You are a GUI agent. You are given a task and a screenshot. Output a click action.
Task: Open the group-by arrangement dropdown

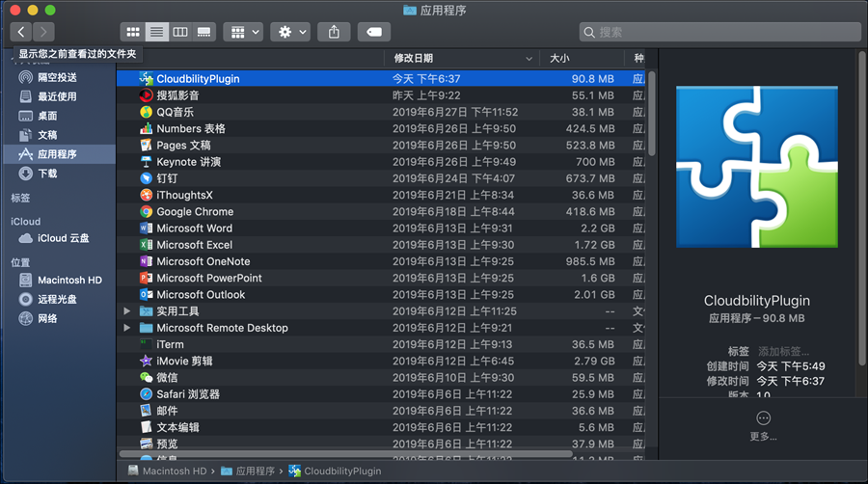(x=242, y=32)
